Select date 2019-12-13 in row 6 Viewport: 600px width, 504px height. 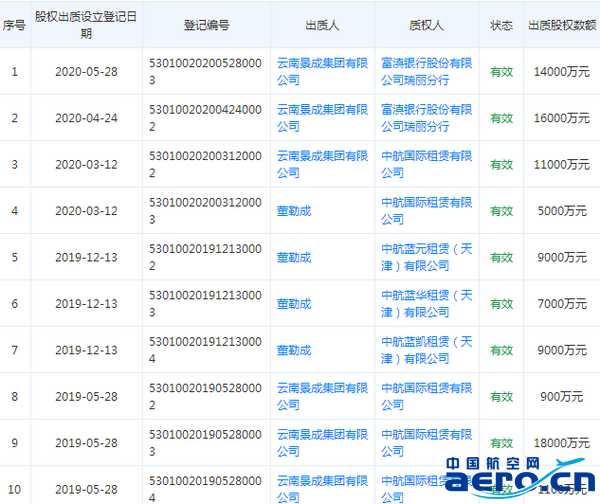tap(86, 304)
